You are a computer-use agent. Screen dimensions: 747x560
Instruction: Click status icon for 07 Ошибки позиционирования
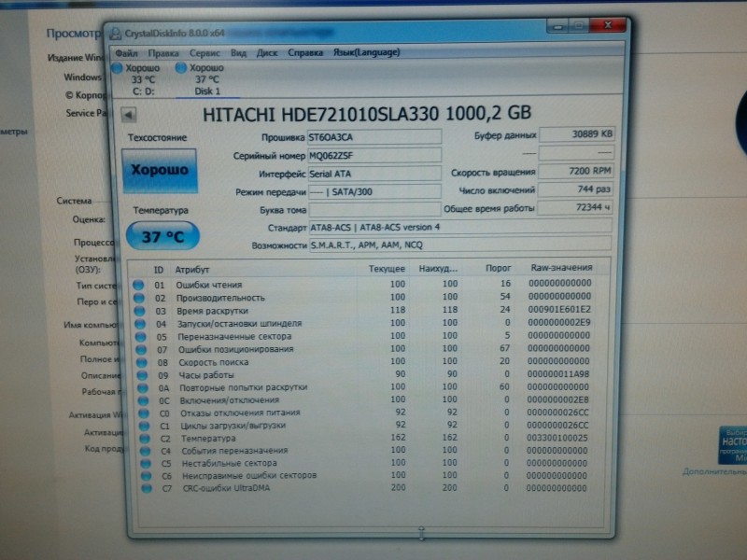pyautogui.click(x=142, y=349)
